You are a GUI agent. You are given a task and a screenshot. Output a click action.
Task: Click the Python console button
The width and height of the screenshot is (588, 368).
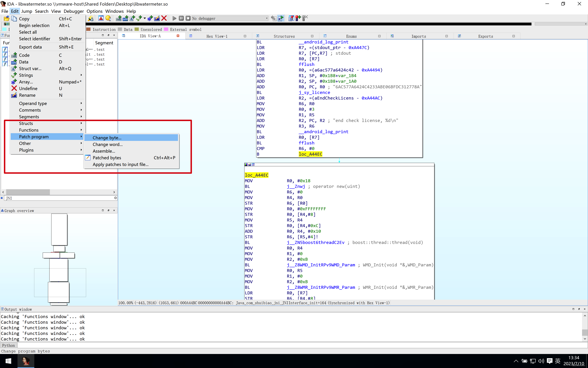tap(9, 345)
